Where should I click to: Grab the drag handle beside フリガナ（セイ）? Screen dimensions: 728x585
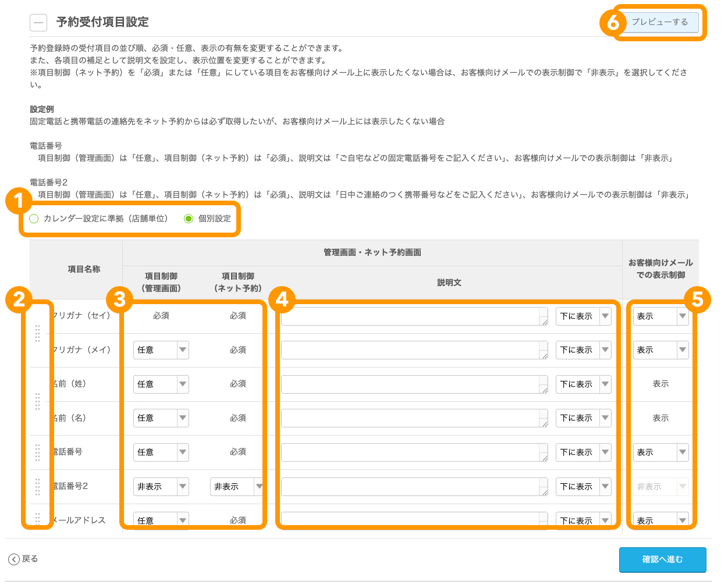[38, 334]
